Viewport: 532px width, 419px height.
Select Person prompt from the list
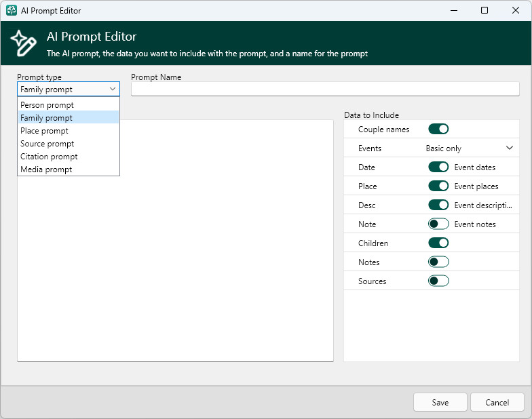point(69,104)
